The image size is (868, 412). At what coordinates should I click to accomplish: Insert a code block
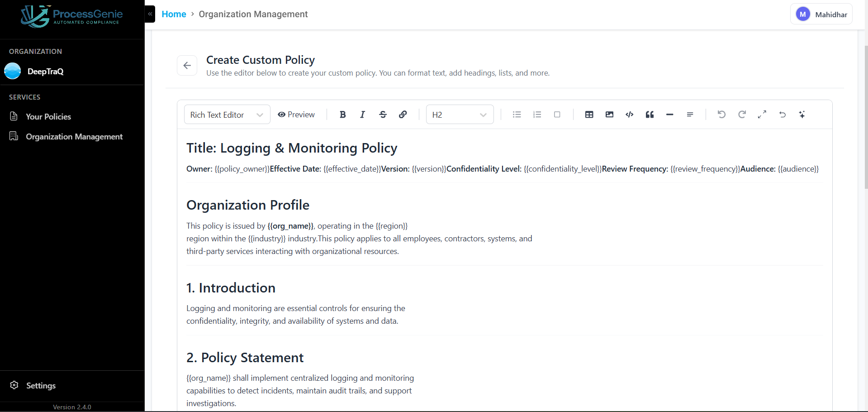pyautogui.click(x=630, y=115)
